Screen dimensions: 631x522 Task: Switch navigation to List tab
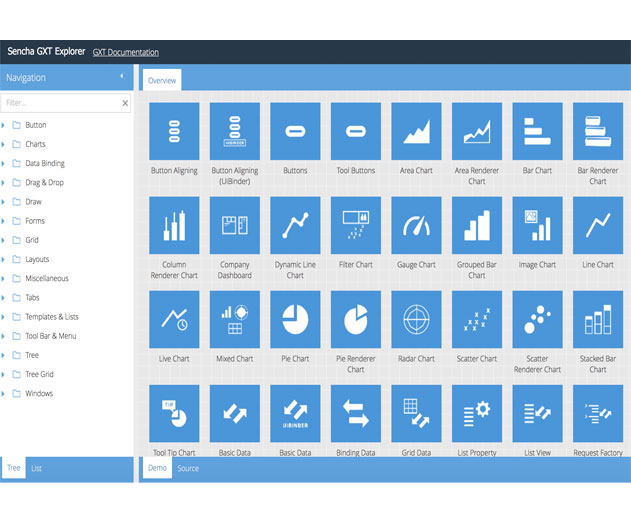pyautogui.click(x=36, y=468)
